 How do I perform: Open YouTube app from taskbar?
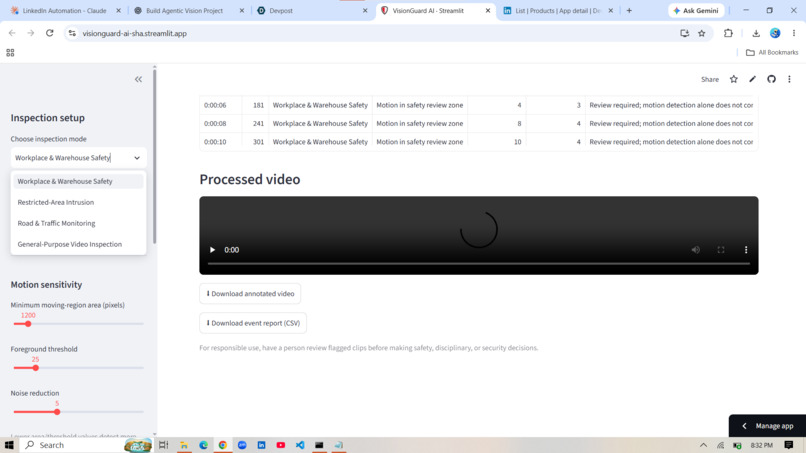coord(281,445)
